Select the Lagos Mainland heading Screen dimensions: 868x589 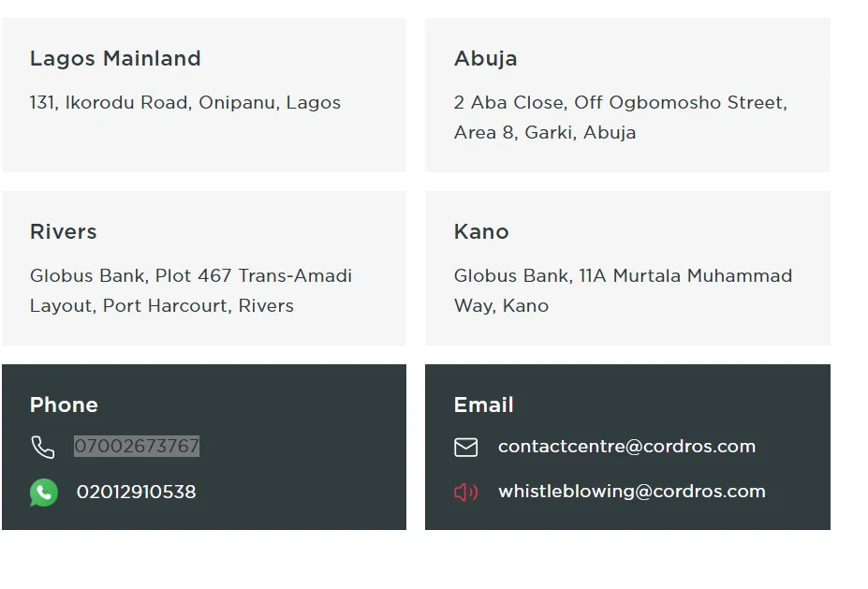(115, 59)
